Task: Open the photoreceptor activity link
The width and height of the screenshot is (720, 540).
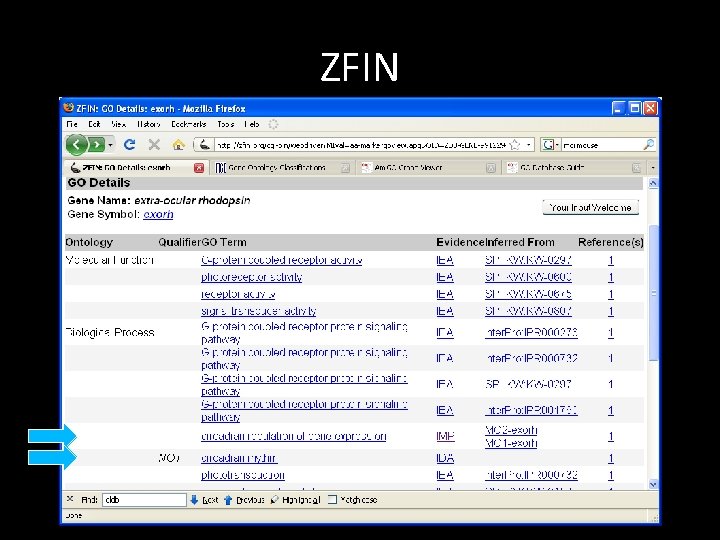Action: click(251, 277)
